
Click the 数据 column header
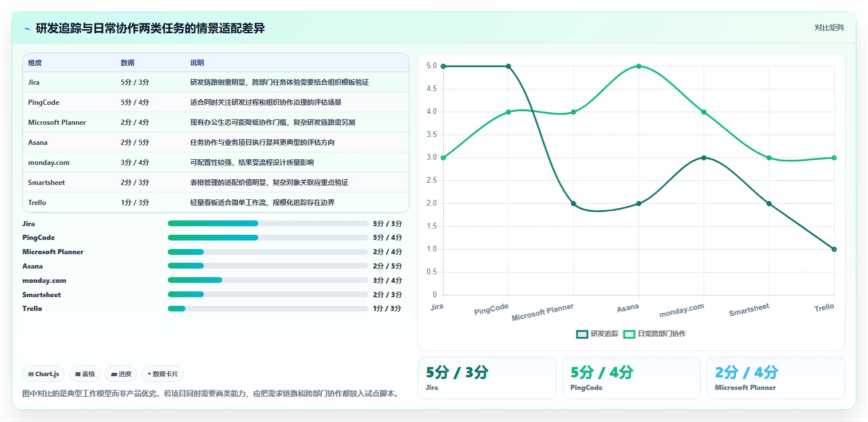click(x=128, y=63)
